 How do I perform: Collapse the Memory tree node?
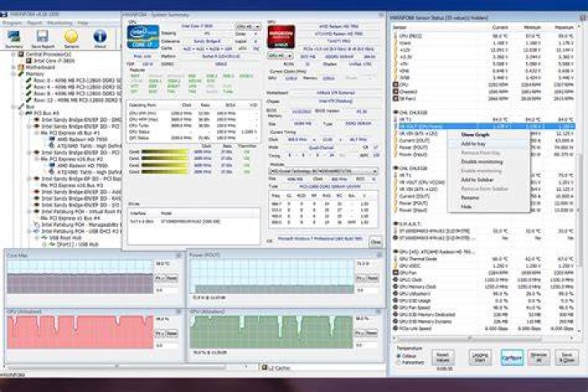pos(14,73)
